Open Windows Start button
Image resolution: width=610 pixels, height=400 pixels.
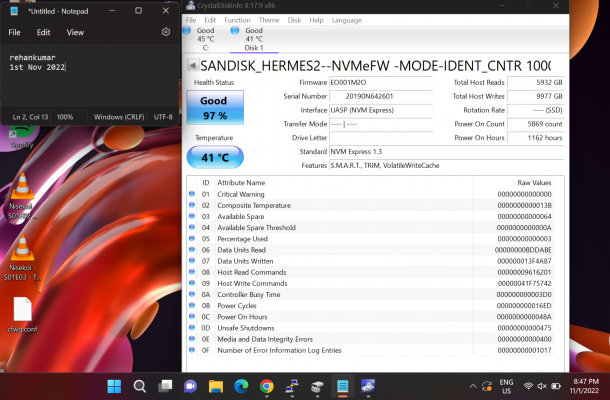(114, 386)
